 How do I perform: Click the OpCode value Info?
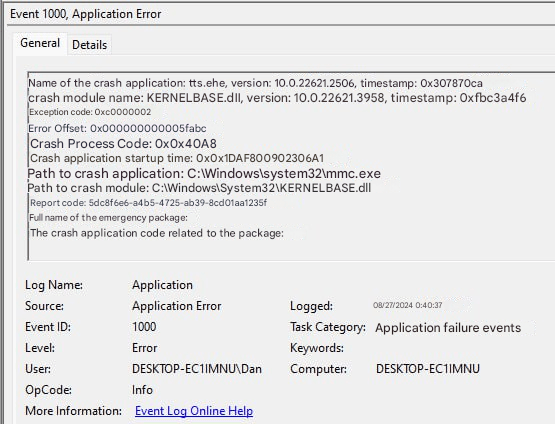142,390
